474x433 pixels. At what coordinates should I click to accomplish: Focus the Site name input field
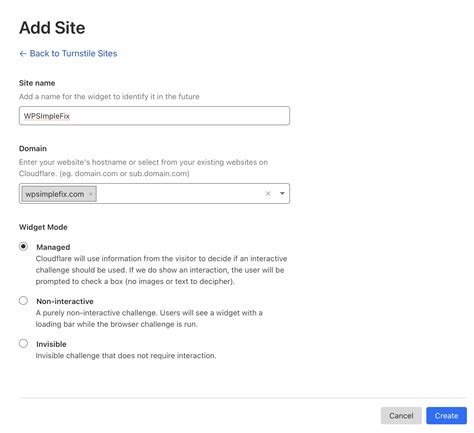pos(154,116)
